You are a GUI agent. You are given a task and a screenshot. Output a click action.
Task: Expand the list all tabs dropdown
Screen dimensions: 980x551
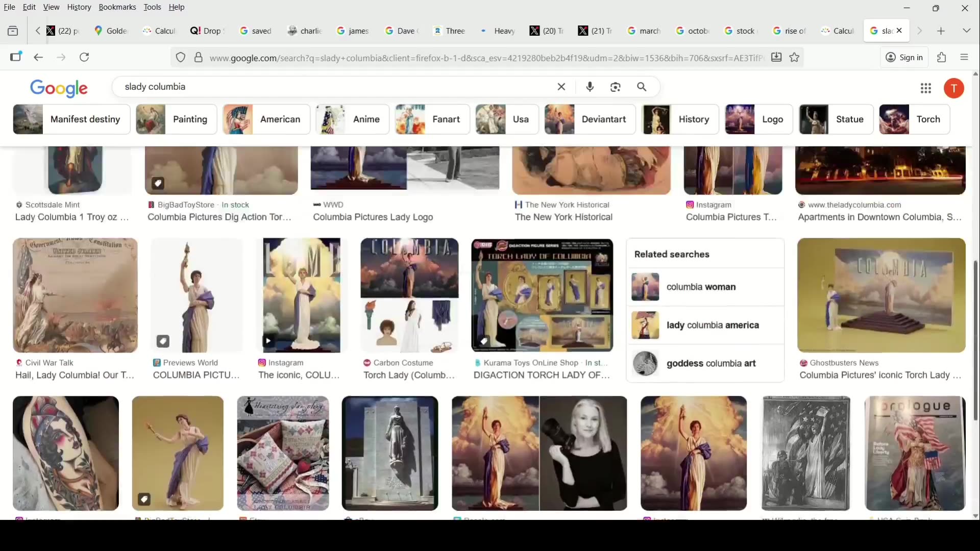click(967, 31)
